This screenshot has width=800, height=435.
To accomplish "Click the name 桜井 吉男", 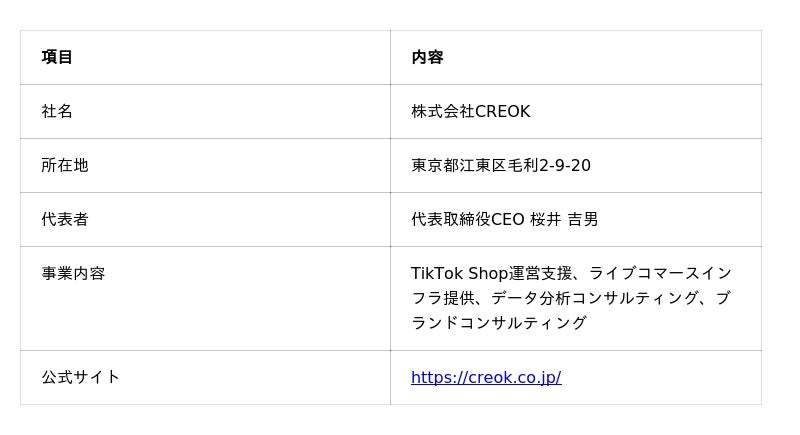I will [564, 219].
